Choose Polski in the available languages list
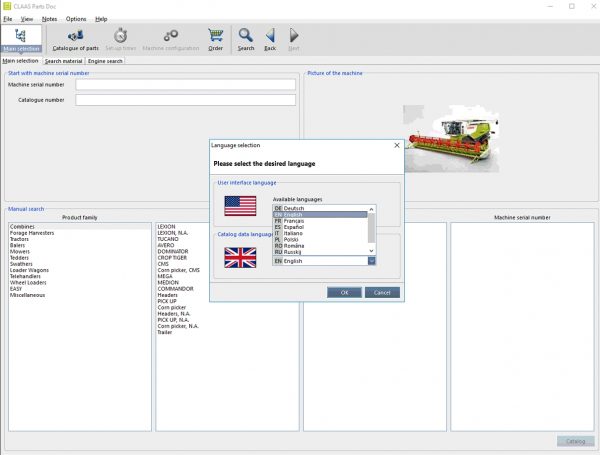This screenshot has width=600, height=455. click(320, 239)
